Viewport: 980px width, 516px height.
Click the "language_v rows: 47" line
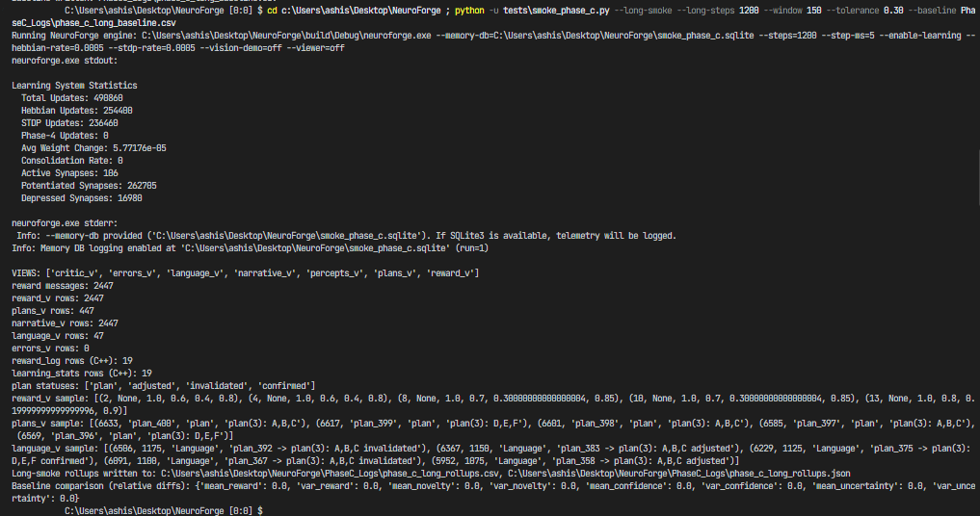[58, 335]
